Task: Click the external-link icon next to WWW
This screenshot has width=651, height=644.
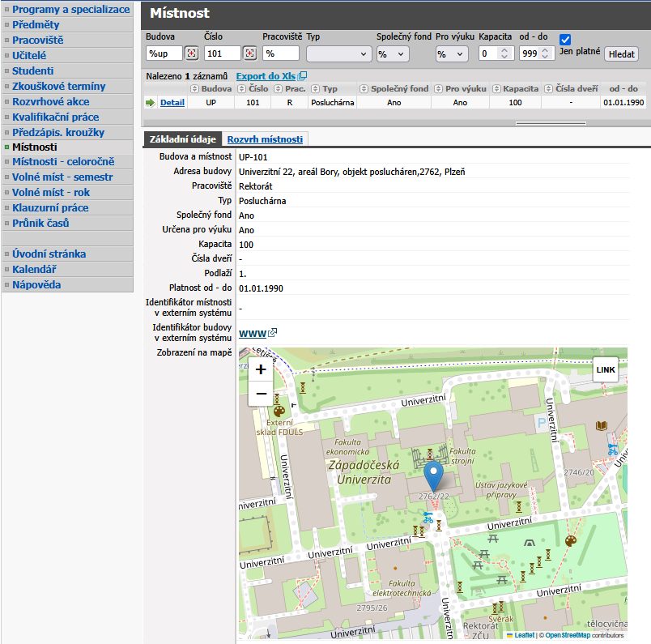Action: point(273,333)
